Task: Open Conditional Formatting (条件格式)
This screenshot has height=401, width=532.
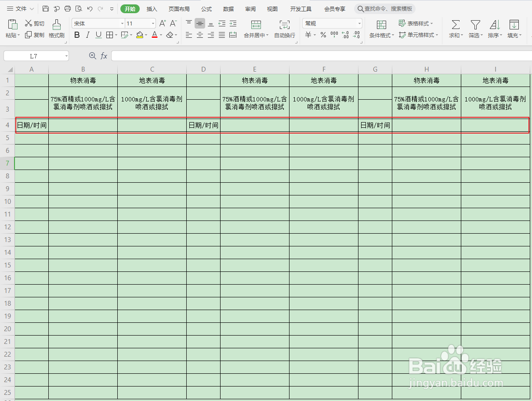Action: [381, 29]
